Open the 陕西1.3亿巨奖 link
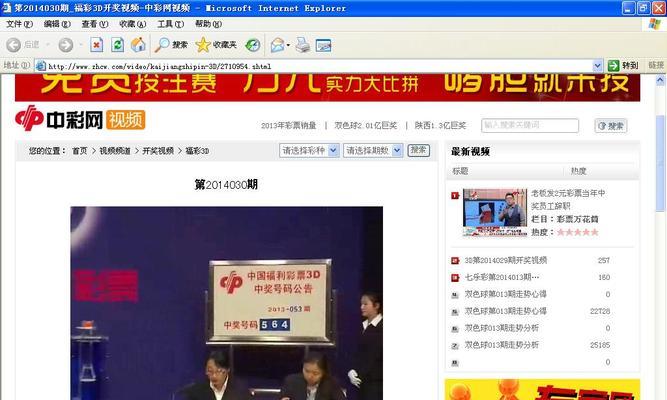This screenshot has width=667, height=400. [441, 126]
